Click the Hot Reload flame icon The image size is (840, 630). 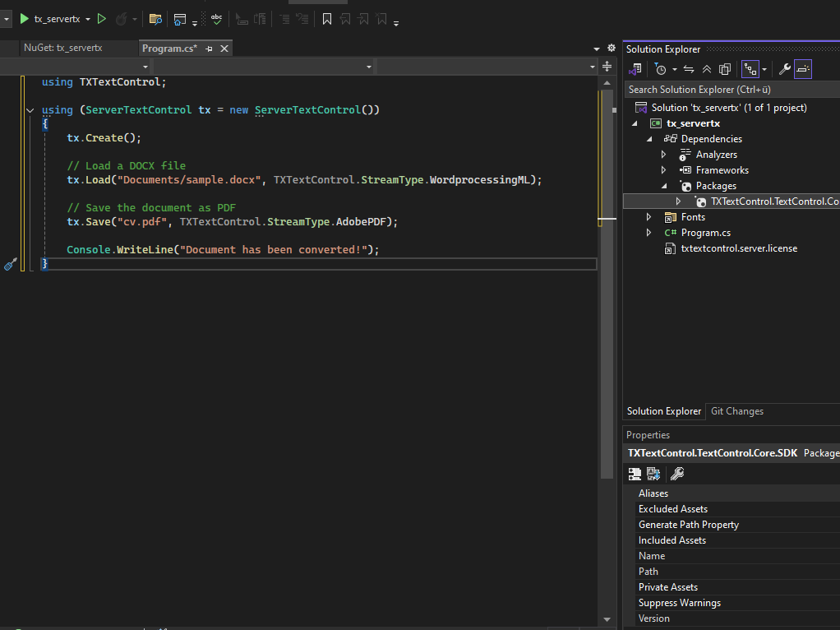(122, 19)
